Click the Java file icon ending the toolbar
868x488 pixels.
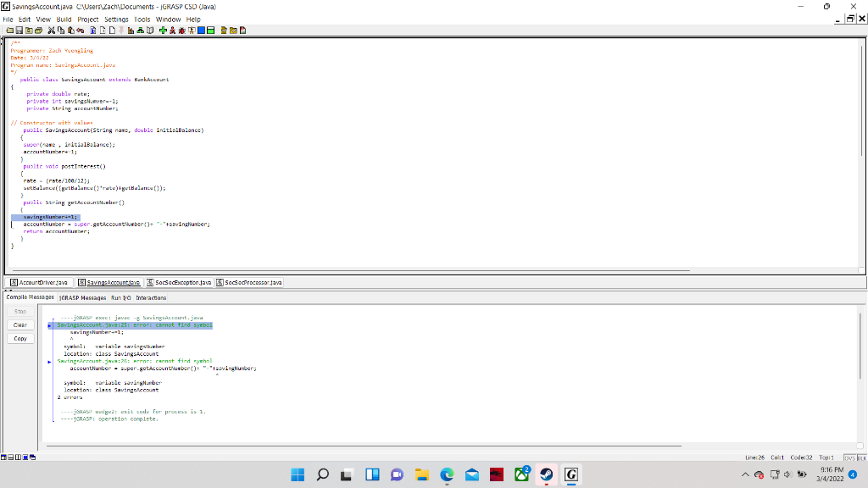(243, 30)
